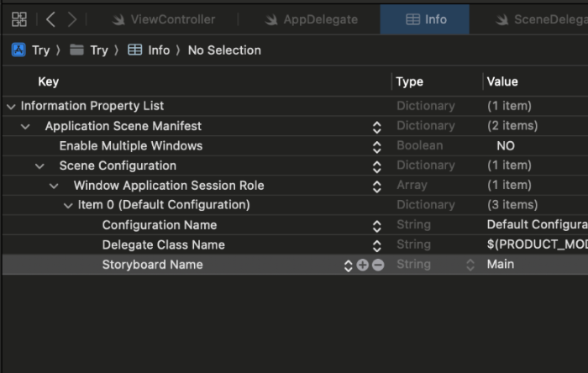The image size is (588, 373).
Task: Click the Info plist icon in breadcrumb
Action: tap(135, 50)
